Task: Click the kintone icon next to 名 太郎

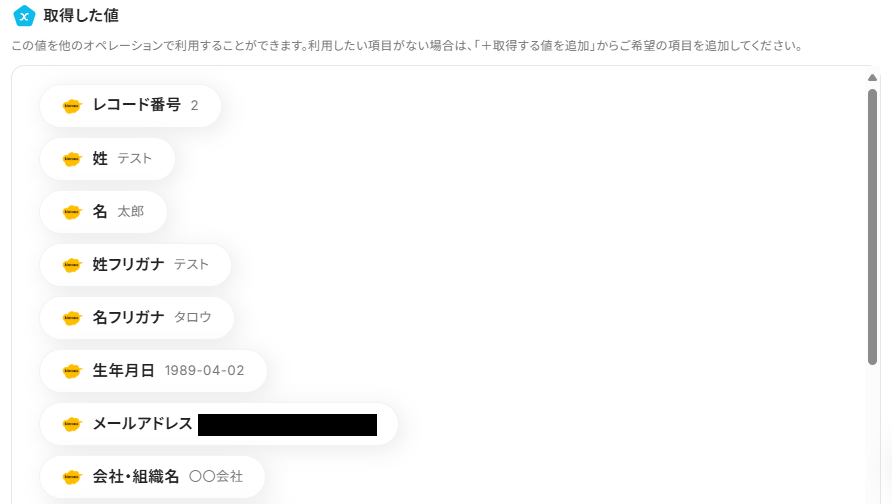Action: coord(72,212)
